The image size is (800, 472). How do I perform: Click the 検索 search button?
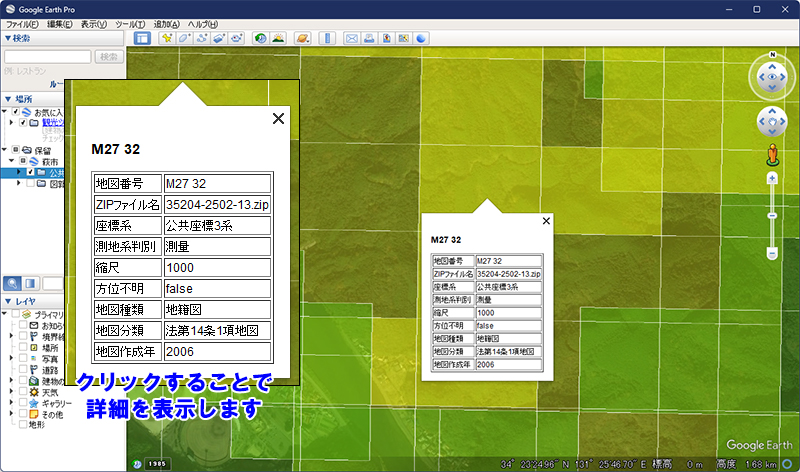tap(109, 57)
